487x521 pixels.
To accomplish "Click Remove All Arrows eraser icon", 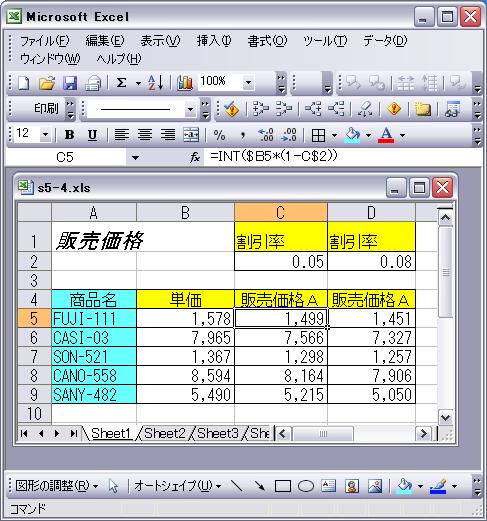I will 365,109.
